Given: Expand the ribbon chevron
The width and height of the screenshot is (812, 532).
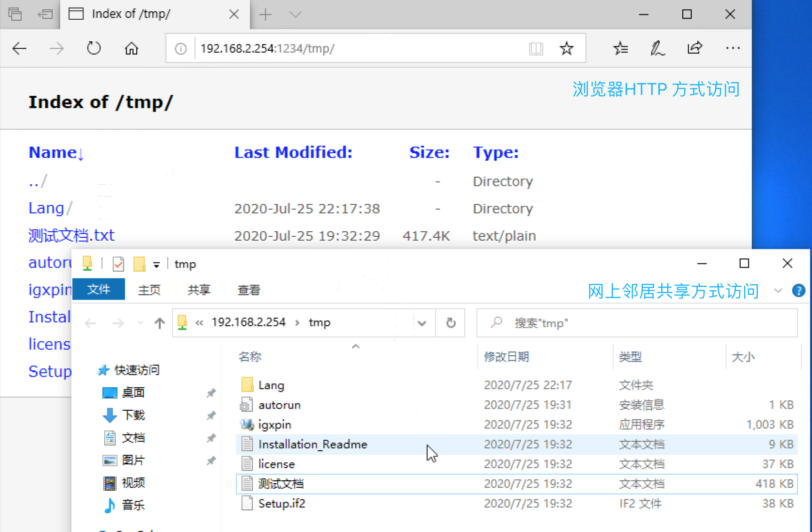Looking at the screenshot, I should [778, 291].
